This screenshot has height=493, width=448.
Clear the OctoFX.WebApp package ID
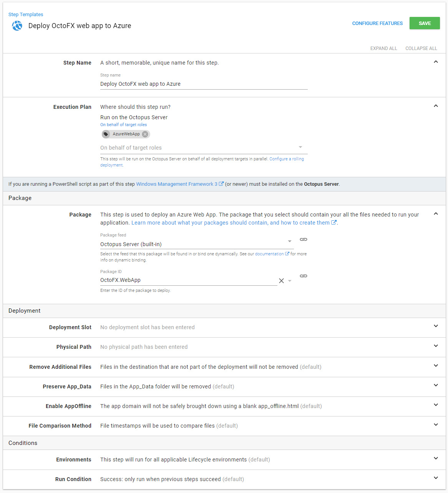(x=281, y=281)
